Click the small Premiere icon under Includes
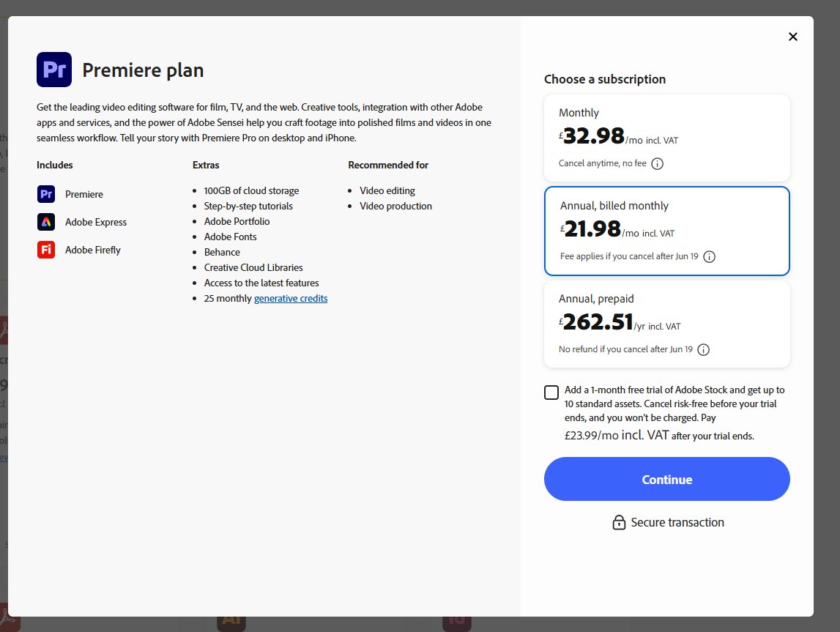 [46, 194]
